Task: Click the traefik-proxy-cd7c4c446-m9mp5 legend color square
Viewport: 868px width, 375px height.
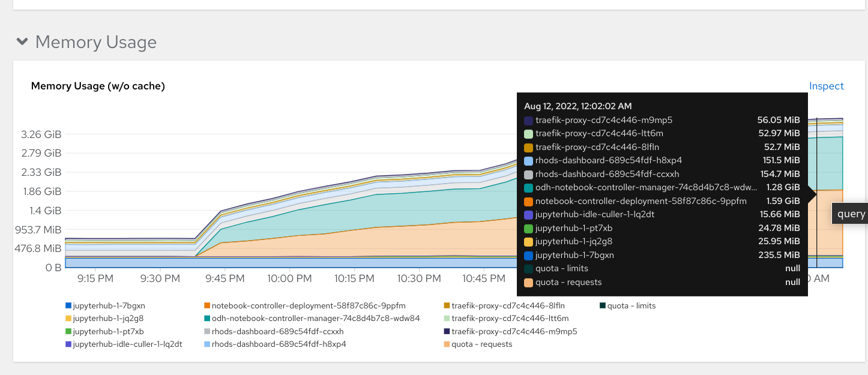Action: tap(447, 331)
